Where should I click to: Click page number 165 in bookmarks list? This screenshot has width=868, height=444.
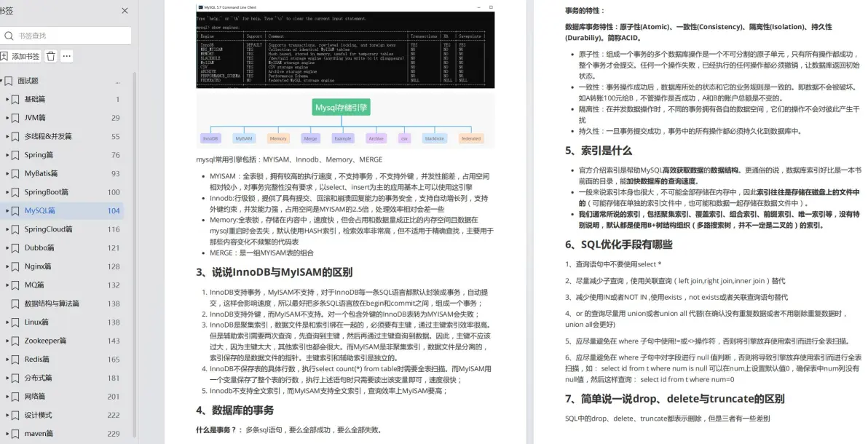tap(114, 360)
